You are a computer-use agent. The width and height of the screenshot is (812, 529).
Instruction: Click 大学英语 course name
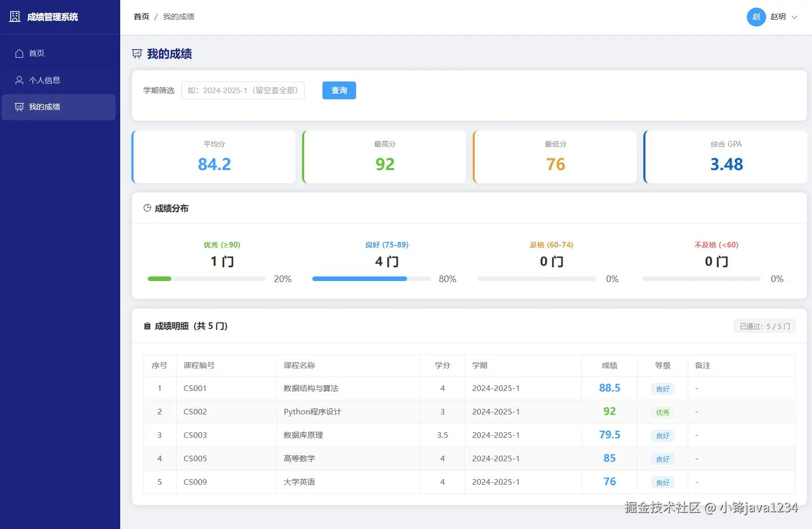[299, 482]
